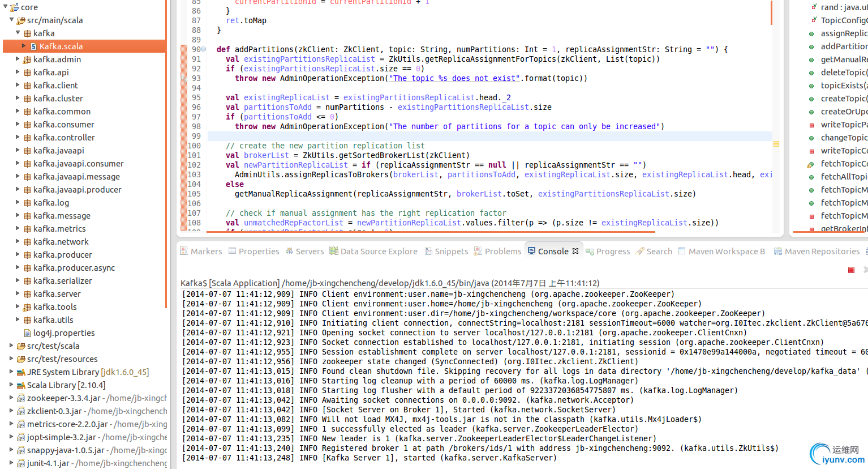Select the kafka.common package
The image size is (868, 469).
tap(62, 112)
